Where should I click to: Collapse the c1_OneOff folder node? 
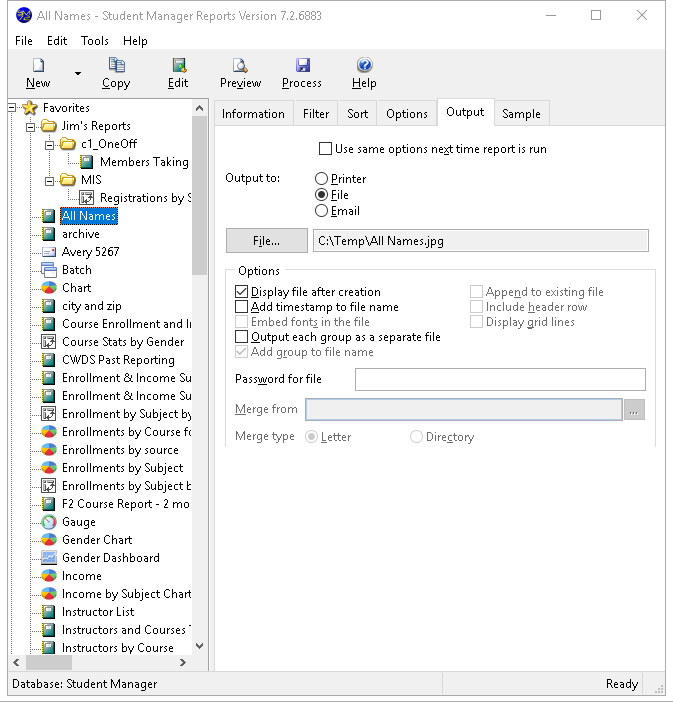(x=49, y=145)
